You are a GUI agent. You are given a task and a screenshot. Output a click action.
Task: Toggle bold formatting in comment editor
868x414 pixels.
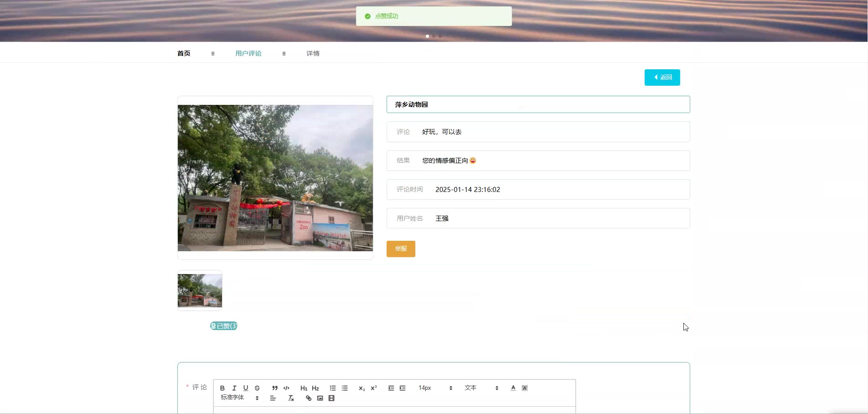pos(222,388)
